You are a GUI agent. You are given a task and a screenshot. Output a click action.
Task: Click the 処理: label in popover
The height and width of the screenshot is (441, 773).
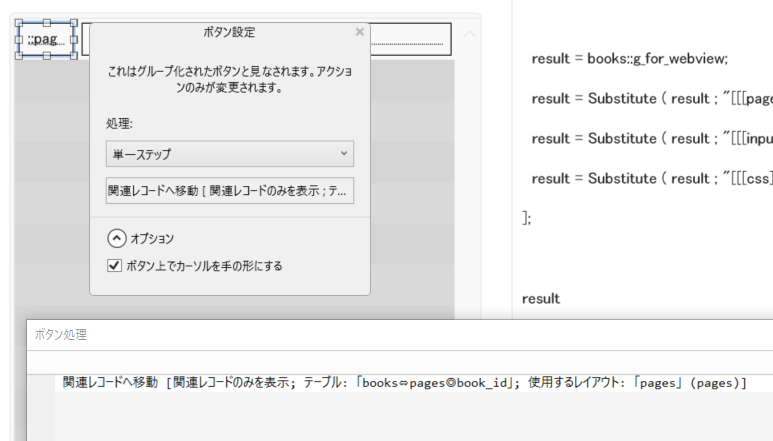(119, 123)
